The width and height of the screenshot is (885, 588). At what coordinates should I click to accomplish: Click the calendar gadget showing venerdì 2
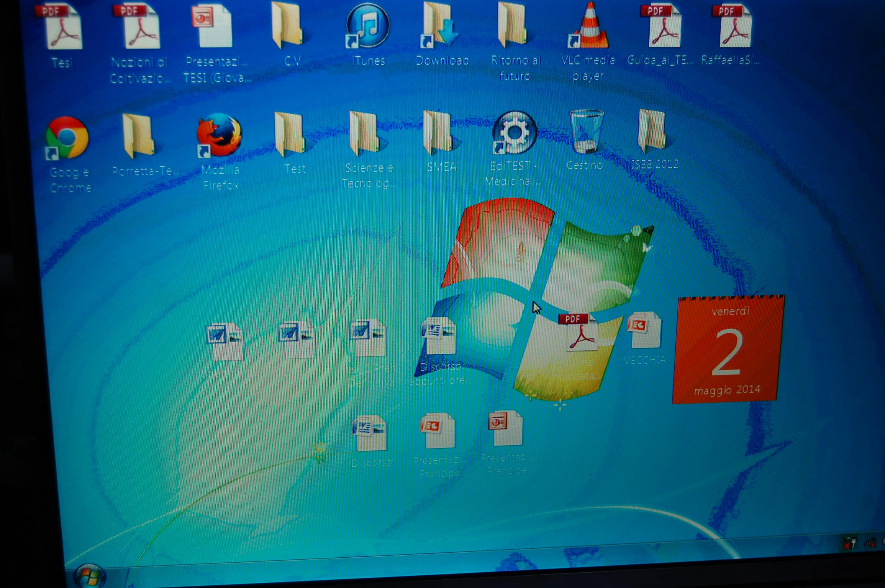tap(727, 350)
